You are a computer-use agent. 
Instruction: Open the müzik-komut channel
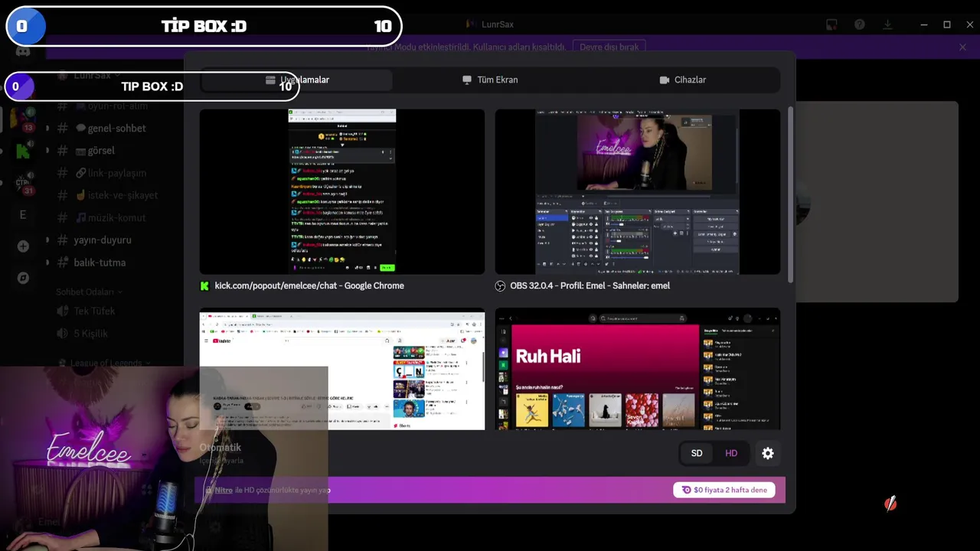(x=116, y=217)
